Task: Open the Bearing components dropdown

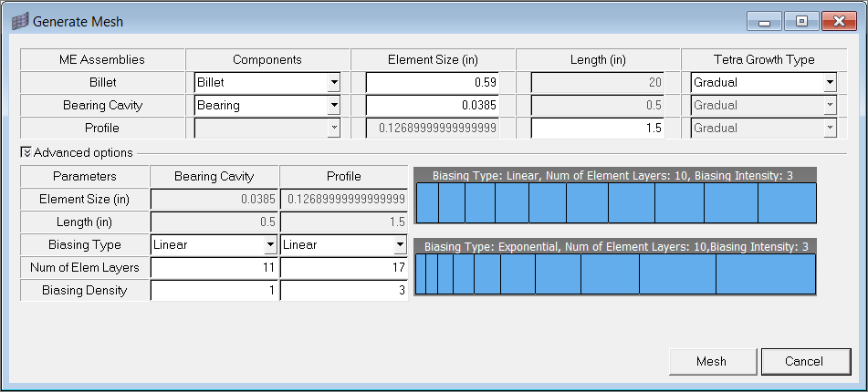Action: click(334, 105)
